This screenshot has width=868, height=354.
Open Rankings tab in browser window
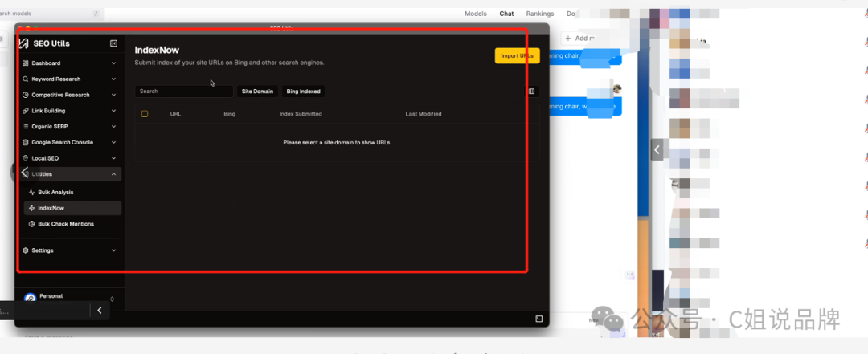point(540,14)
